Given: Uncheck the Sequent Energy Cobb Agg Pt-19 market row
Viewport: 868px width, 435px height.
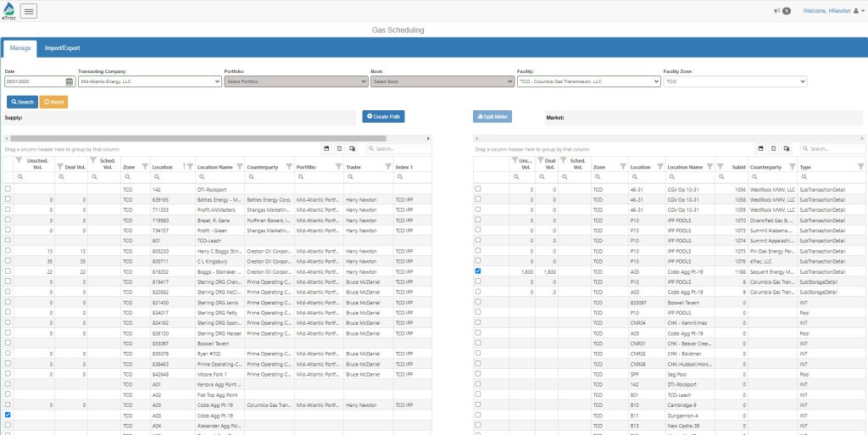Looking at the screenshot, I should (x=478, y=271).
